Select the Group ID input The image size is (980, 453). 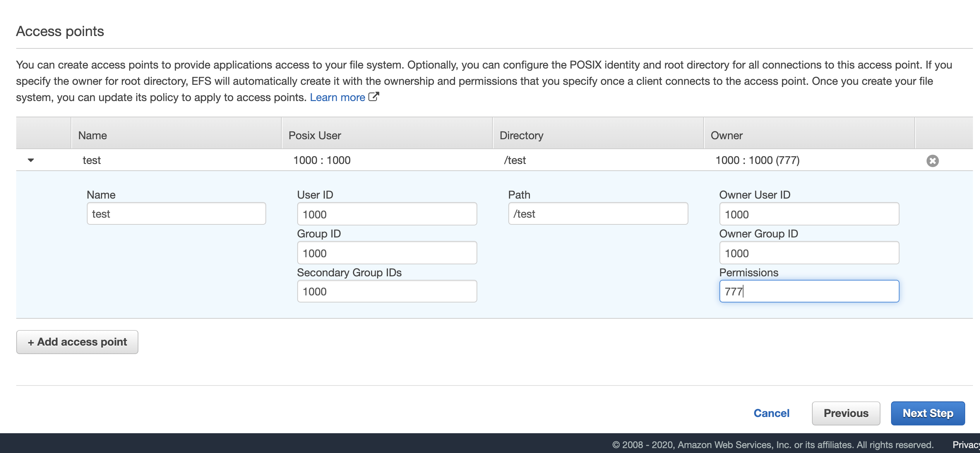pos(387,253)
